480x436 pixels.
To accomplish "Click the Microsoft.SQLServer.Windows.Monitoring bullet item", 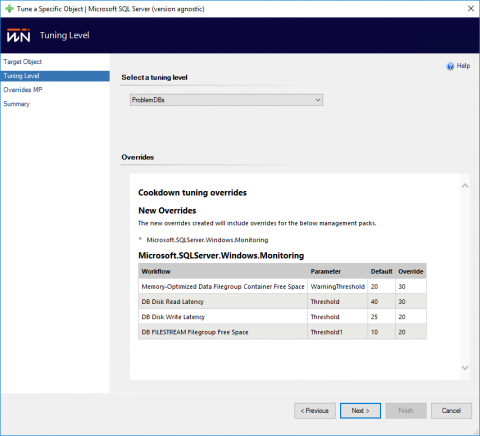I will pos(207,240).
